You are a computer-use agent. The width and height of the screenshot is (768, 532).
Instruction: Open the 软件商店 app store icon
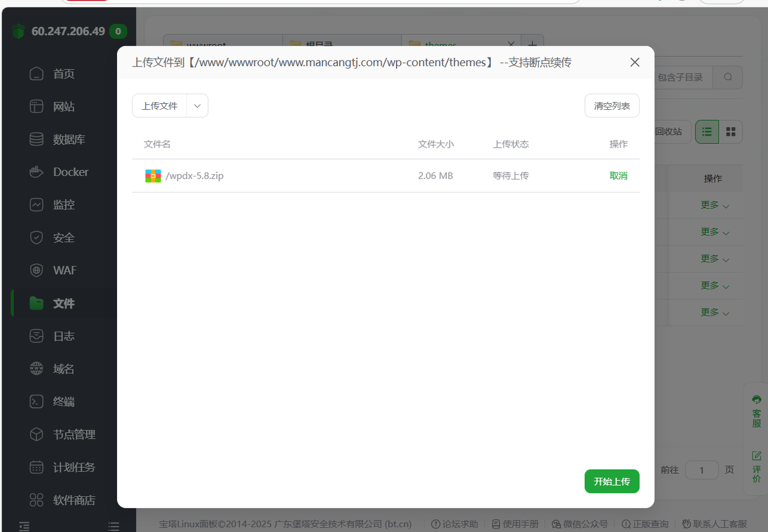pos(37,500)
